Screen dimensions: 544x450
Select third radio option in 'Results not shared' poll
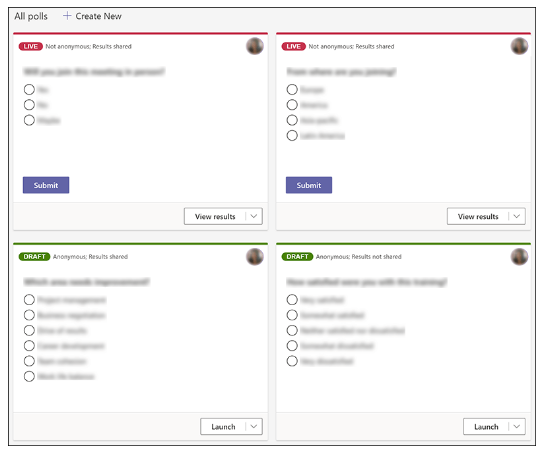[x=292, y=330]
